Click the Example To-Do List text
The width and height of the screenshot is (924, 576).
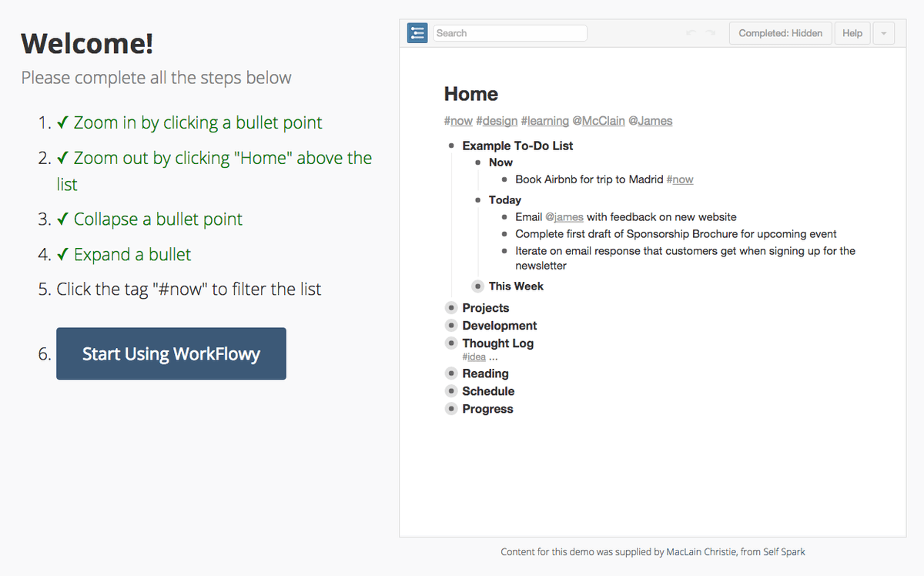pos(517,146)
